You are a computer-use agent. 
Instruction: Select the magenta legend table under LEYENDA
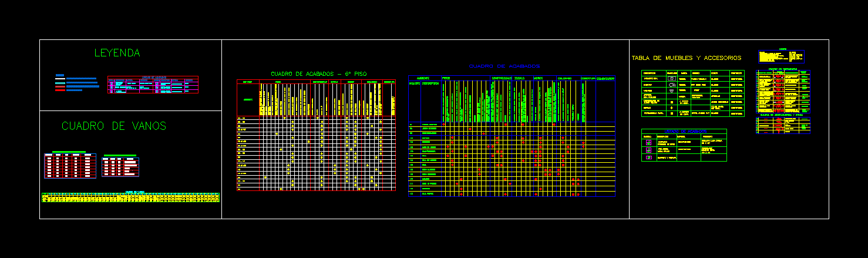tap(153, 85)
